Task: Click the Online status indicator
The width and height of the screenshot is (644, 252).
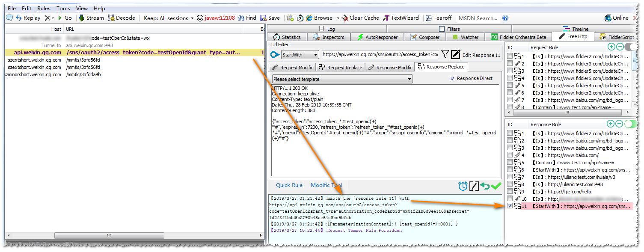Action: point(617,18)
